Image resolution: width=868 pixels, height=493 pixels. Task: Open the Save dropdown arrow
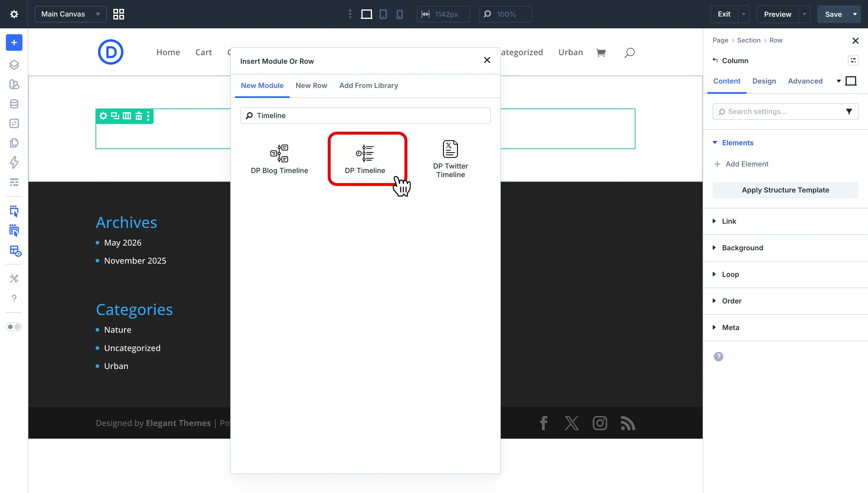[x=855, y=14]
